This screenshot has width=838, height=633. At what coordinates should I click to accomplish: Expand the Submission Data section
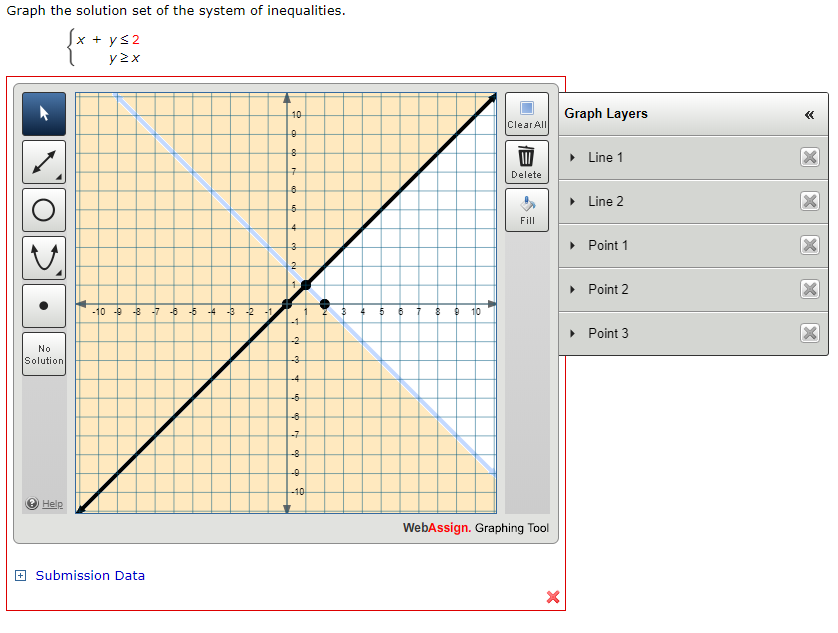coord(19,575)
